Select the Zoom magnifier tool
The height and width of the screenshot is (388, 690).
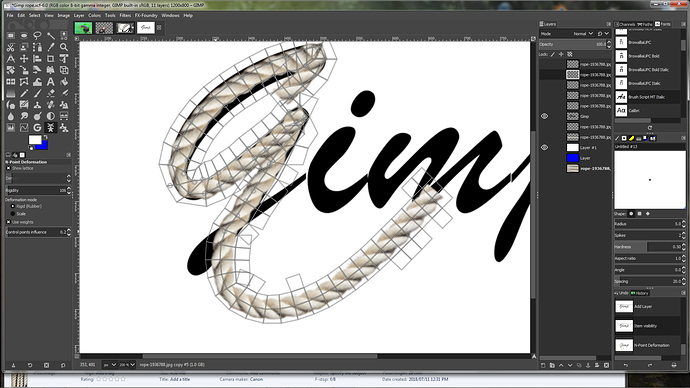(64, 47)
